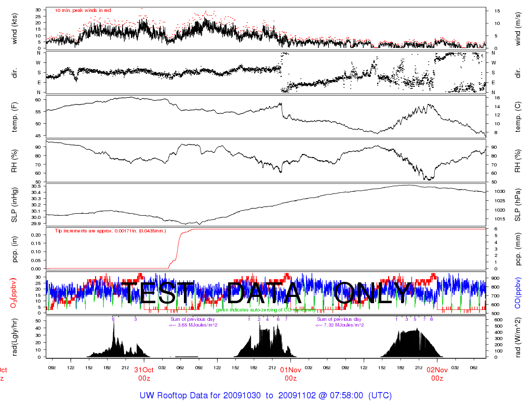The image size is (532, 416).
Task: Select the 'wind (m/s)' axis label
Action: coord(517,29)
